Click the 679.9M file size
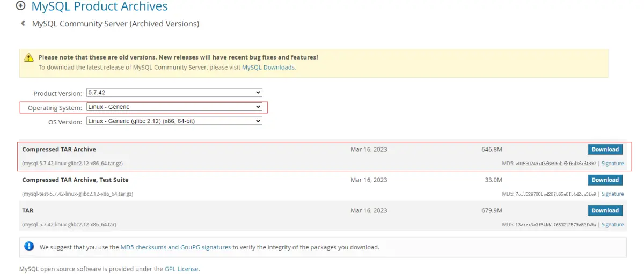 coord(492,211)
